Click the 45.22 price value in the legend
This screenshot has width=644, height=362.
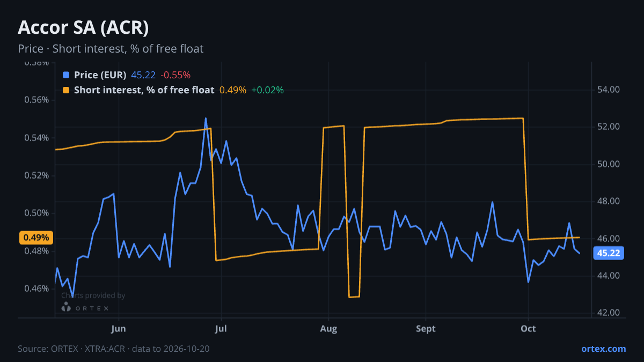[x=143, y=75]
